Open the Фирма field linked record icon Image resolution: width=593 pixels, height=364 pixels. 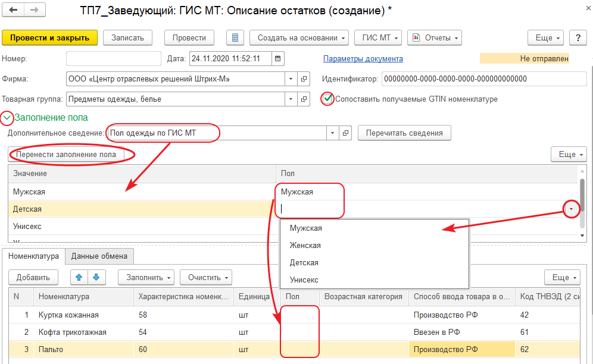coord(304,79)
